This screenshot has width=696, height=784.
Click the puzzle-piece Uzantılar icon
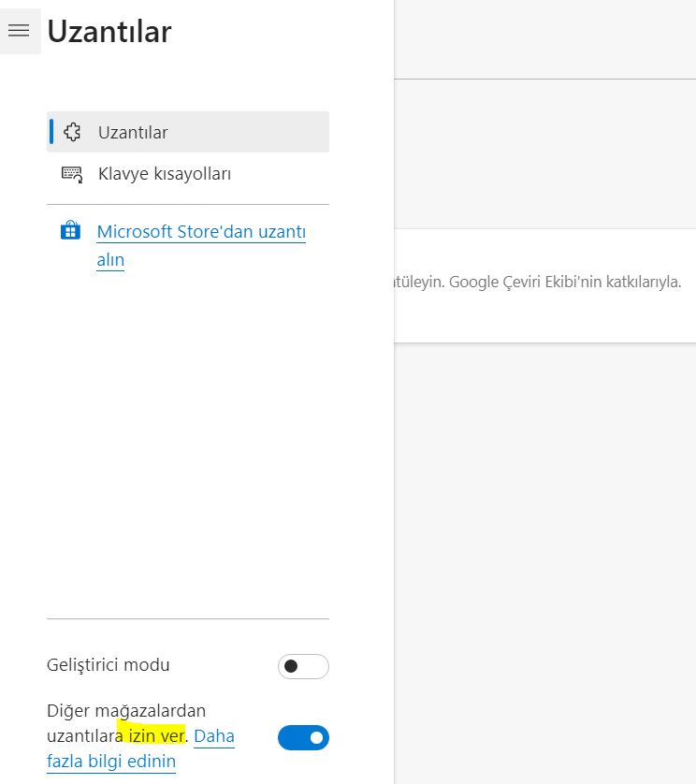pos(72,132)
